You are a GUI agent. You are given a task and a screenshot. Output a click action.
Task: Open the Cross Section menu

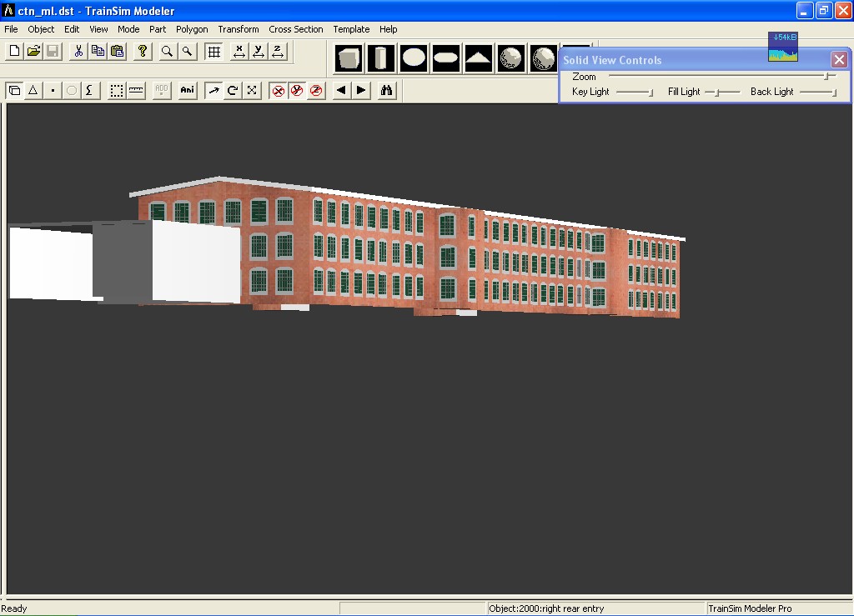(x=295, y=29)
